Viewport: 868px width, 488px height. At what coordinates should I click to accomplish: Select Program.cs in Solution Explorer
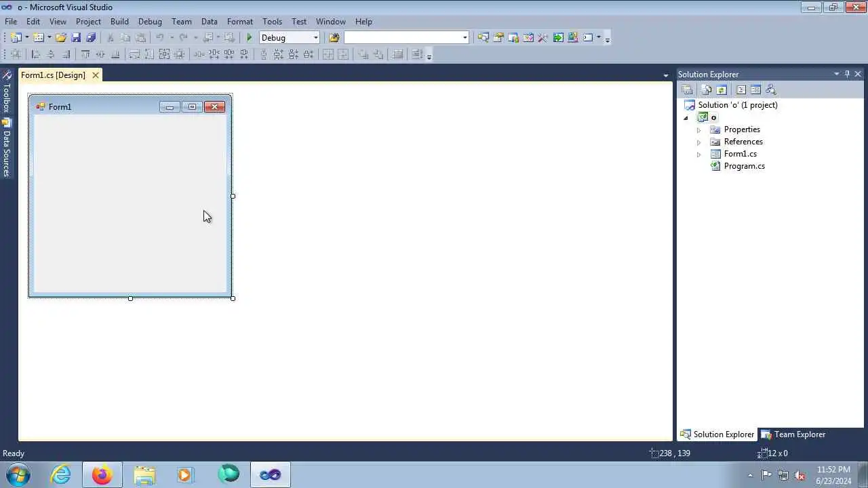point(744,166)
